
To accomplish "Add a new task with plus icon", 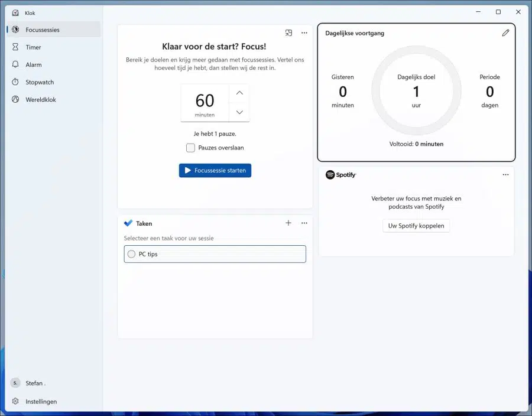I will coord(288,223).
